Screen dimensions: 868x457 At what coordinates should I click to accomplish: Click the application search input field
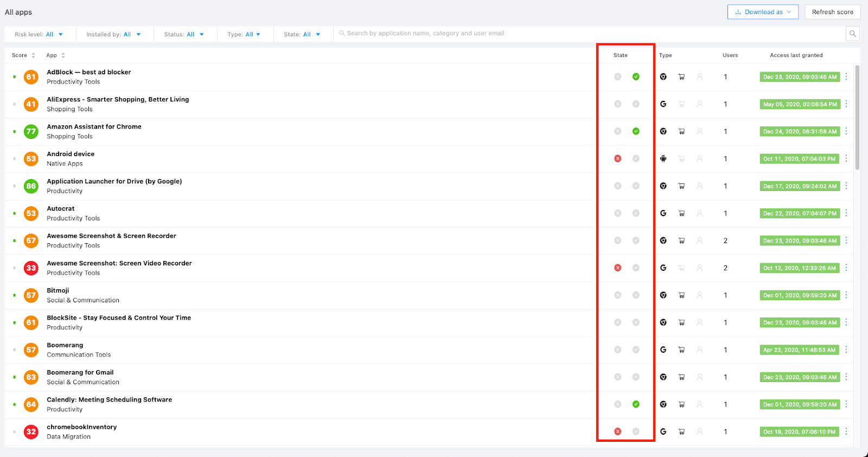(x=591, y=34)
